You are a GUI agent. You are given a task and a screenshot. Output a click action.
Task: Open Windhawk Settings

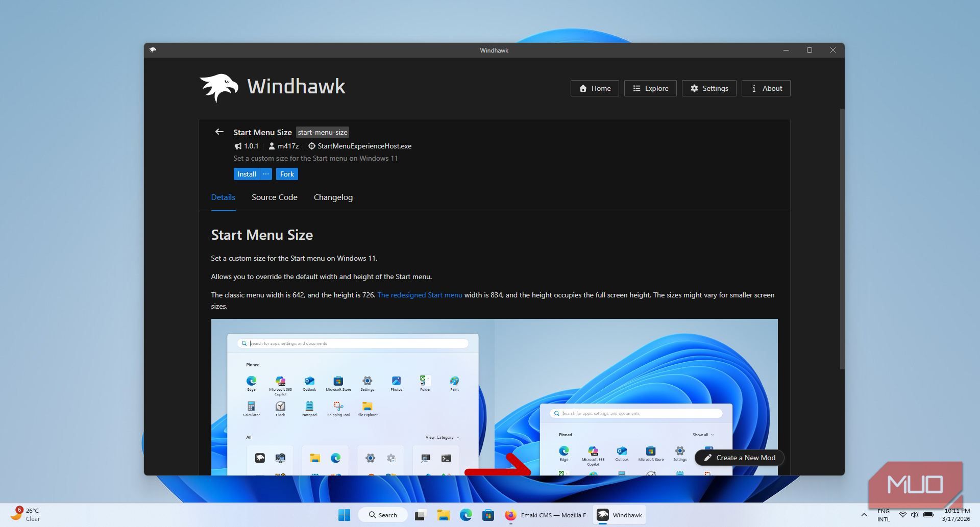pos(709,88)
